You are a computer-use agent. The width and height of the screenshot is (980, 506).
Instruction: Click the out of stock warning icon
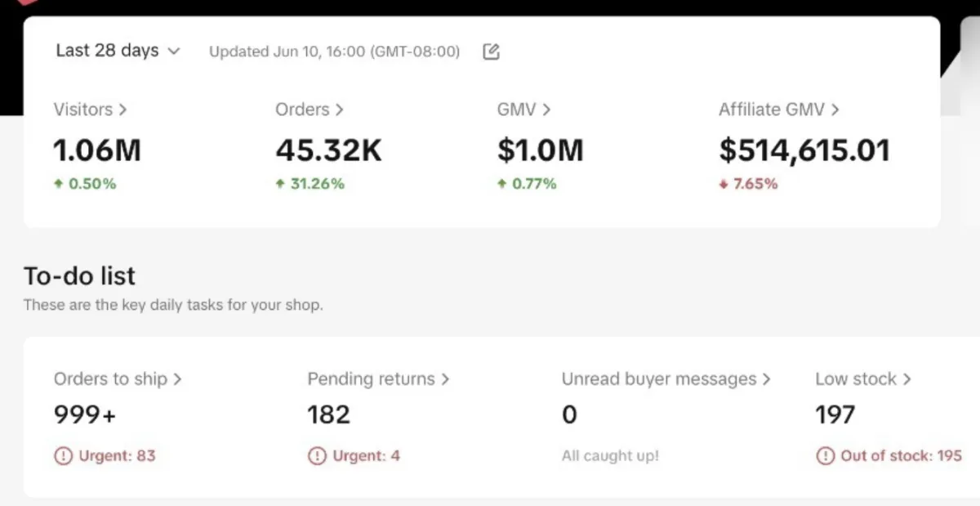825,456
